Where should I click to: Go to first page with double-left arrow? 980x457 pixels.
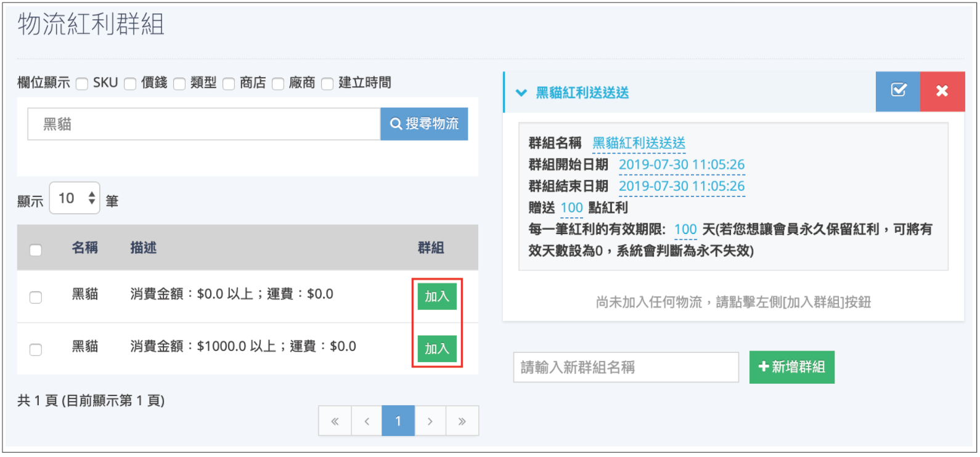tap(335, 421)
